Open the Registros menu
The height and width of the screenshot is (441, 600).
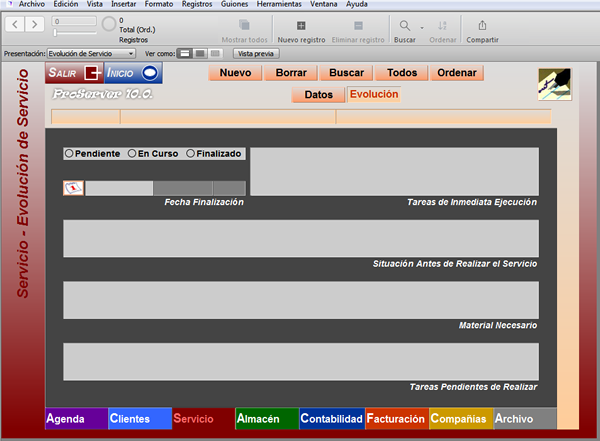(197, 4)
